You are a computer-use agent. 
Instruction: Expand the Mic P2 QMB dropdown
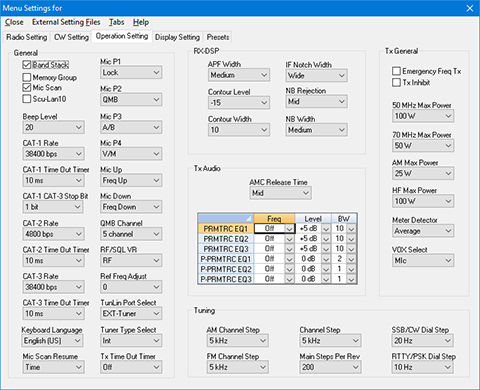tap(131, 100)
